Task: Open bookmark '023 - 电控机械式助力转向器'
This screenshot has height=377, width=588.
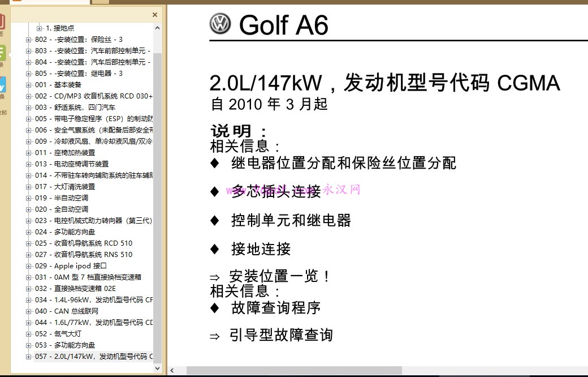Action: tap(94, 220)
